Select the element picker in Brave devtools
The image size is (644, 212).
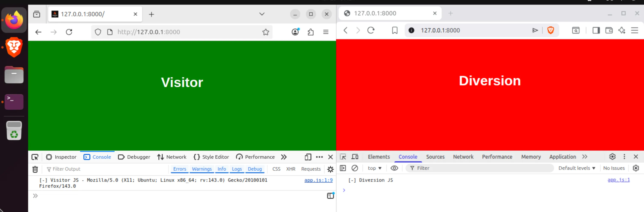(x=344, y=157)
